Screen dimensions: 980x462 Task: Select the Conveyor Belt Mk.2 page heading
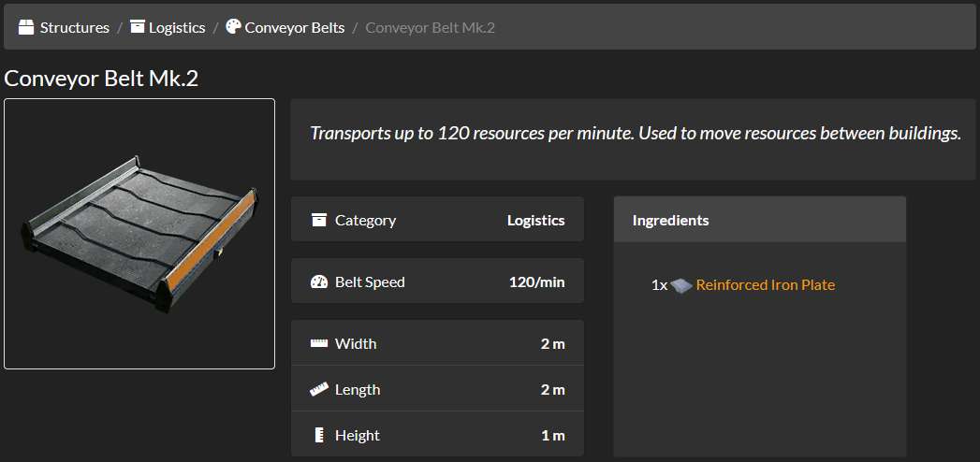(101, 79)
